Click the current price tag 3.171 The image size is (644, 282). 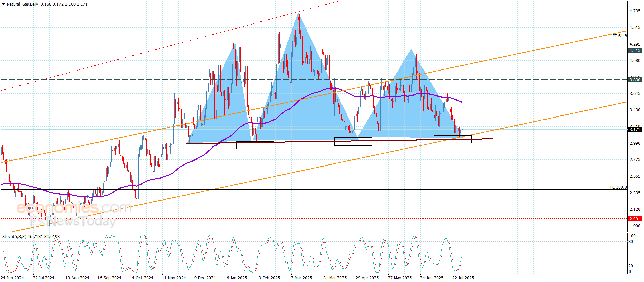[635, 129]
